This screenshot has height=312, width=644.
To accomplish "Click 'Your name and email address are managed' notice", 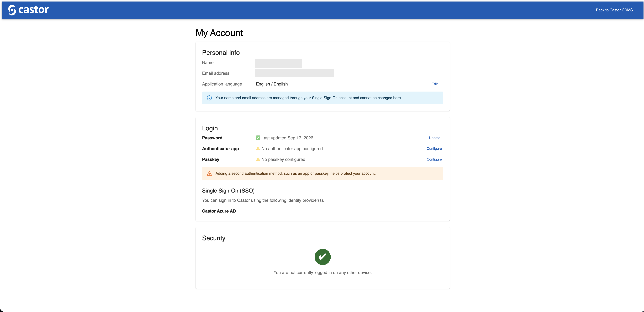I will (309, 98).
